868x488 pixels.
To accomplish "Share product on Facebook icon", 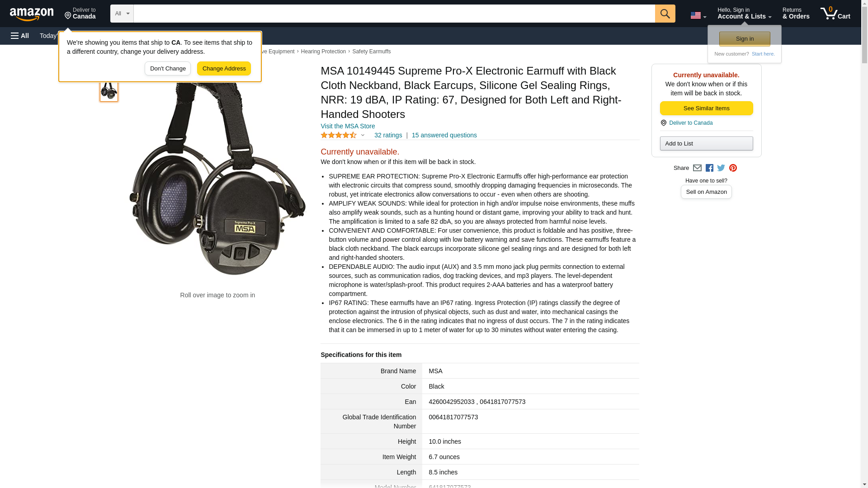I will [x=709, y=168].
